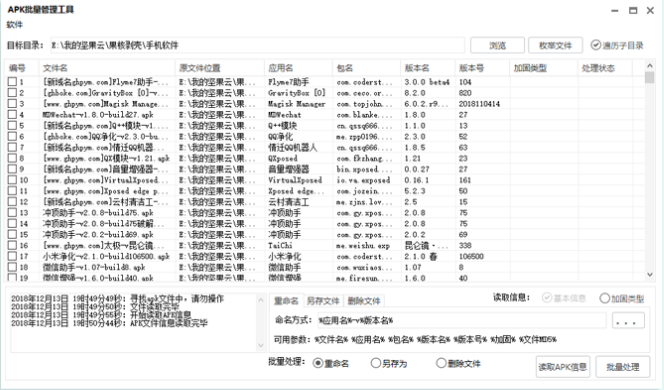Check the checkbox for row 10 VirtualXposed
The width and height of the screenshot is (664, 390).
pos(12,180)
